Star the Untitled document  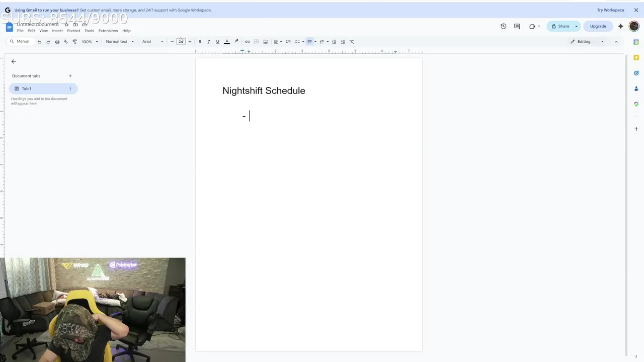point(66,24)
